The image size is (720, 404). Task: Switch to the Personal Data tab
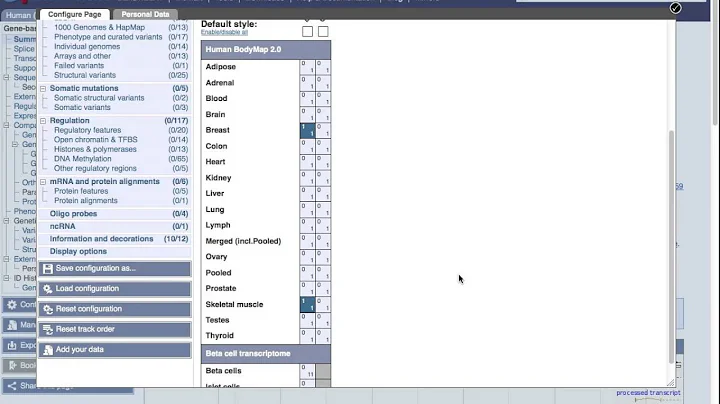pos(145,14)
